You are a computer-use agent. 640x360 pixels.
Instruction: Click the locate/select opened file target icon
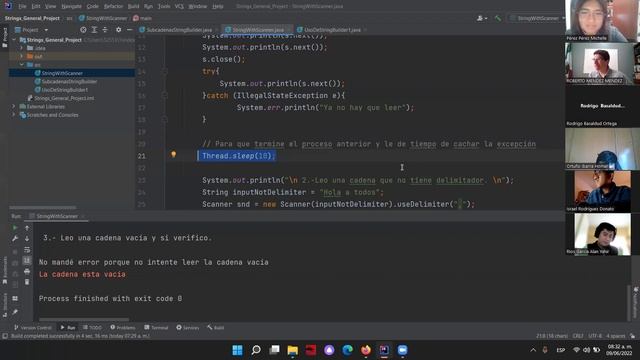83,30
